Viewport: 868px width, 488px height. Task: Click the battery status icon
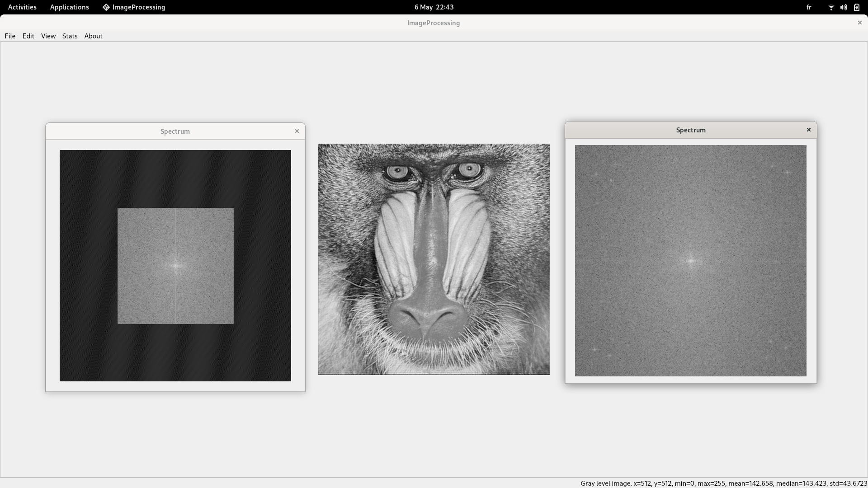tap(857, 7)
